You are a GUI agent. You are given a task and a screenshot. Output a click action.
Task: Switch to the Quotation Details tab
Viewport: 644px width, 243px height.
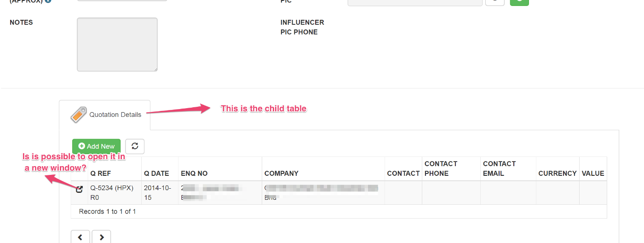pyautogui.click(x=105, y=115)
